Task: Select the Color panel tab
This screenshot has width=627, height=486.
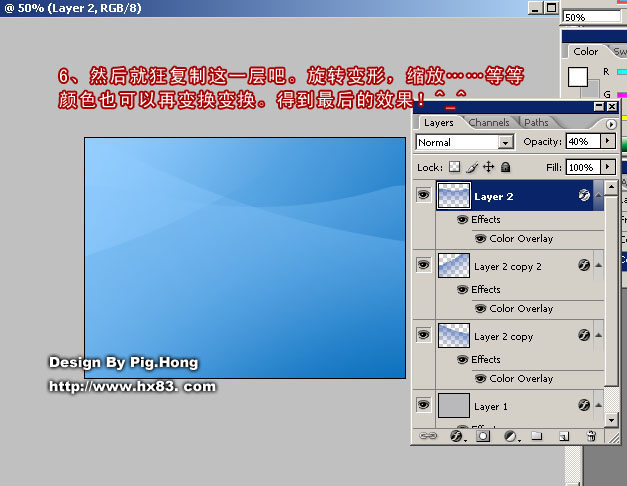Action: click(585, 52)
